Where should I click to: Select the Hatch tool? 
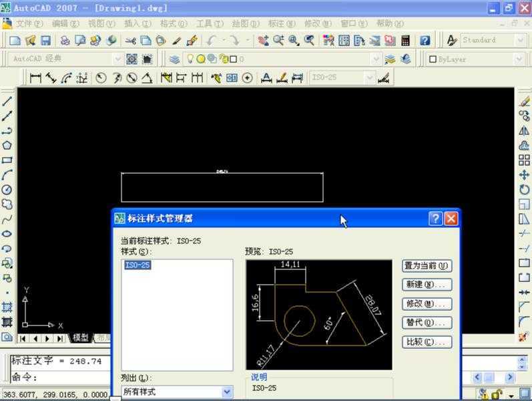point(7,307)
